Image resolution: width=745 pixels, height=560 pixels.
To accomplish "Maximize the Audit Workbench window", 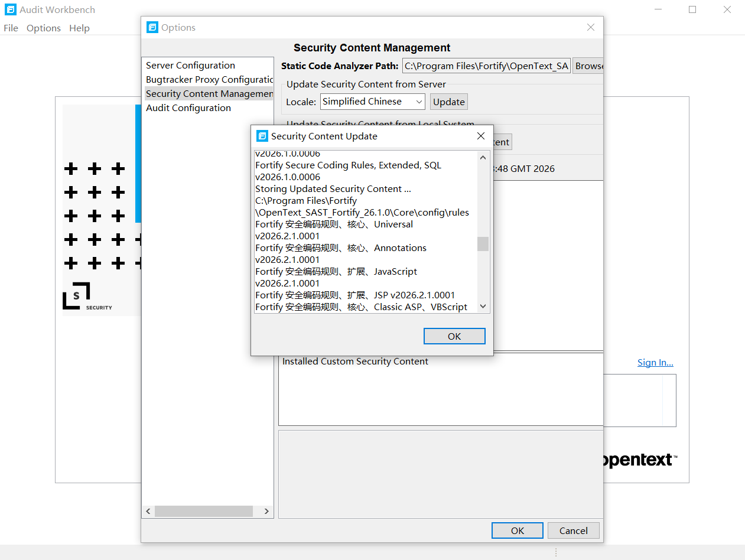I will (692, 9).
